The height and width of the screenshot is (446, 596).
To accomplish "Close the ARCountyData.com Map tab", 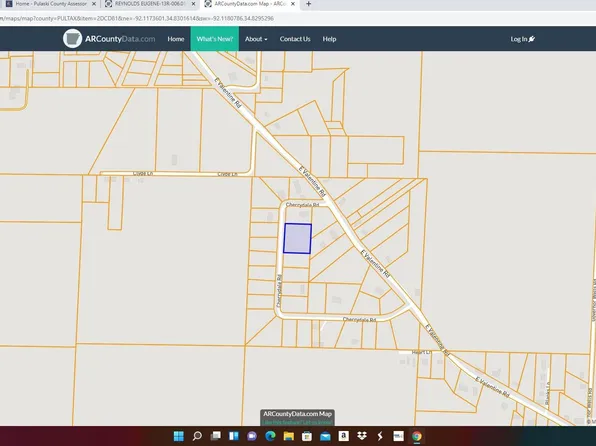I will (x=293, y=4).
